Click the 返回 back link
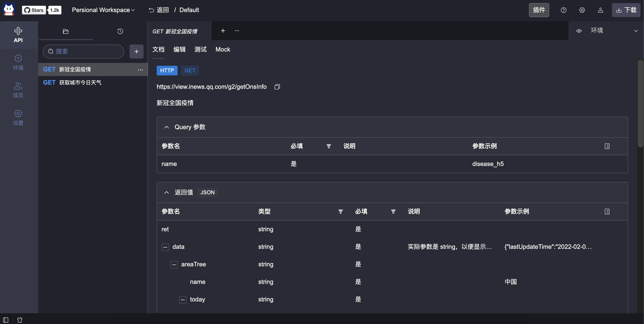Image resolution: width=644 pixels, height=324 pixels. point(159,10)
